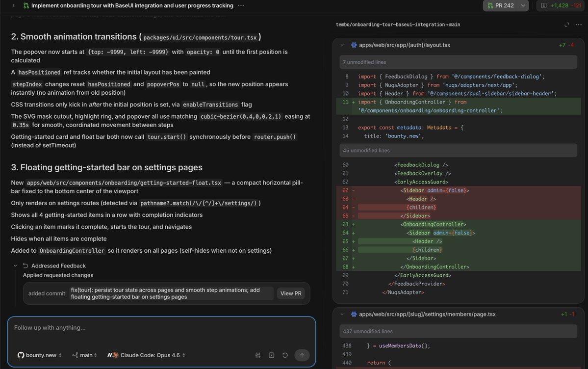Click added line 68 closing OnboardingController tag
The image size is (588, 369).
click(x=458, y=267)
